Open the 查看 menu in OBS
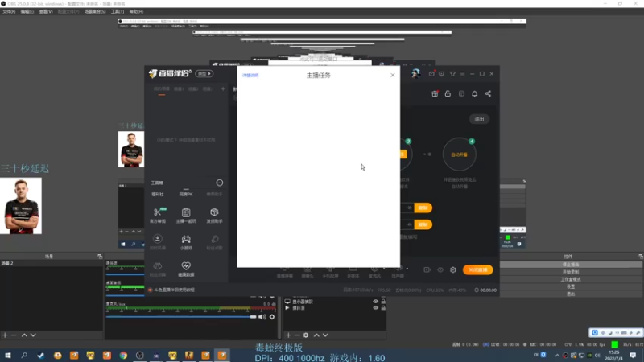This screenshot has width=644, height=362. coord(46,11)
